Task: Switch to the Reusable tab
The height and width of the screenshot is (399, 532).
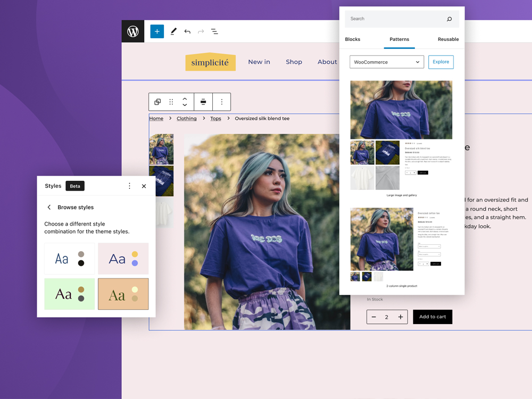Action: (x=448, y=39)
